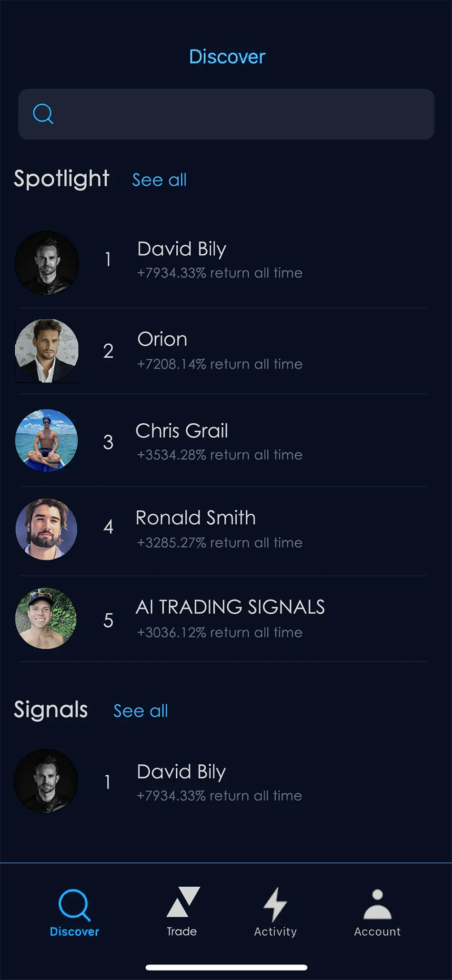Select Ronald Smith trader name
The height and width of the screenshot is (980, 452).
coord(195,518)
